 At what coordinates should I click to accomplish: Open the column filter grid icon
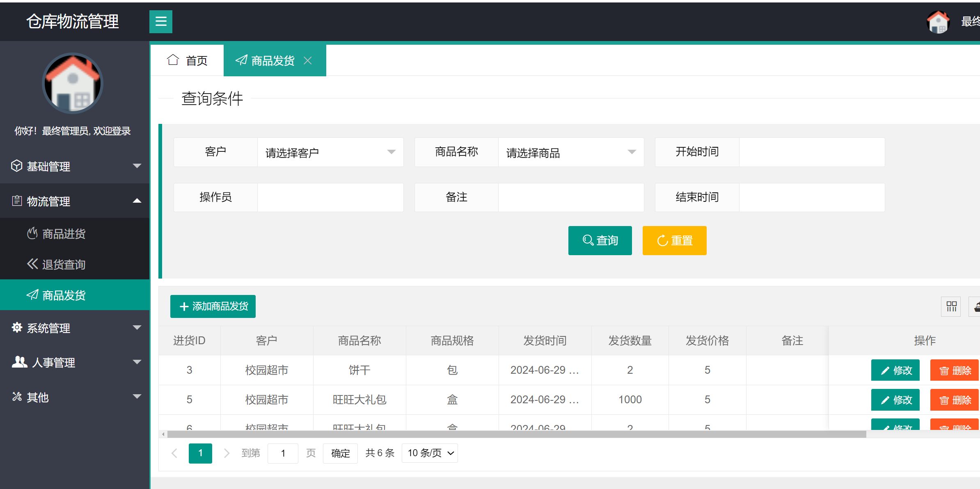951,306
